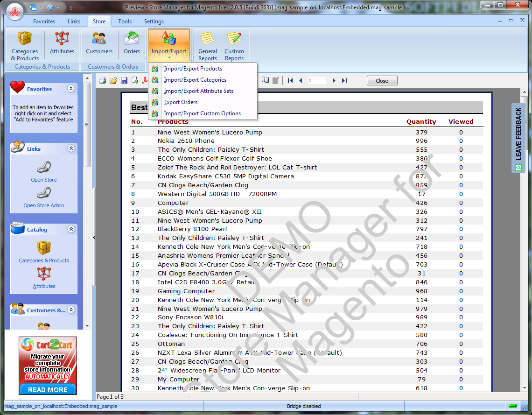Screen dimensions: 532x415
Task: Go to the next report page
Action: point(334,80)
